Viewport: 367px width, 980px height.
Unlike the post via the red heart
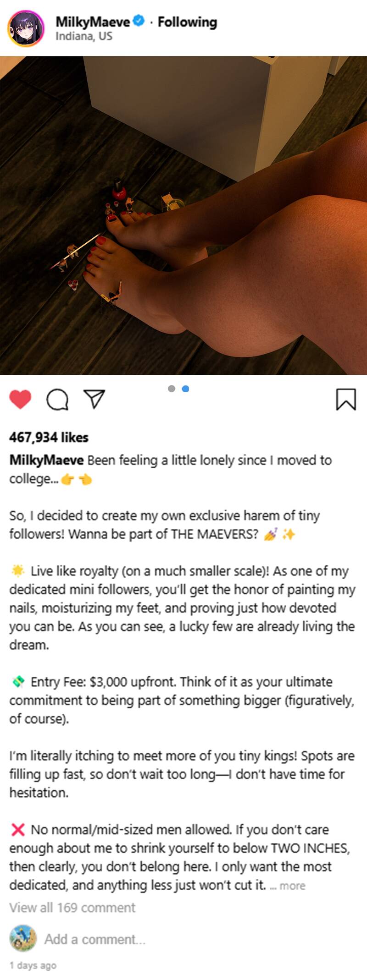pyautogui.click(x=20, y=399)
